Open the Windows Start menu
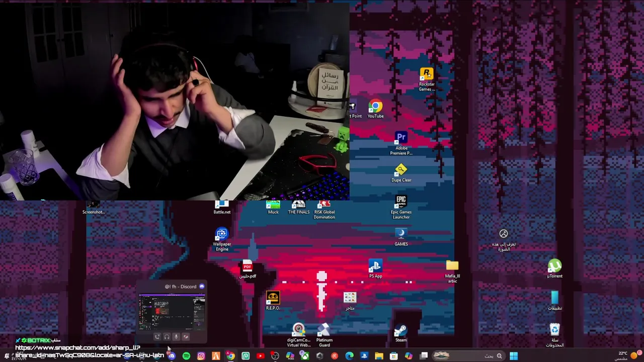The height and width of the screenshot is (362, 644). pos(514,356)
